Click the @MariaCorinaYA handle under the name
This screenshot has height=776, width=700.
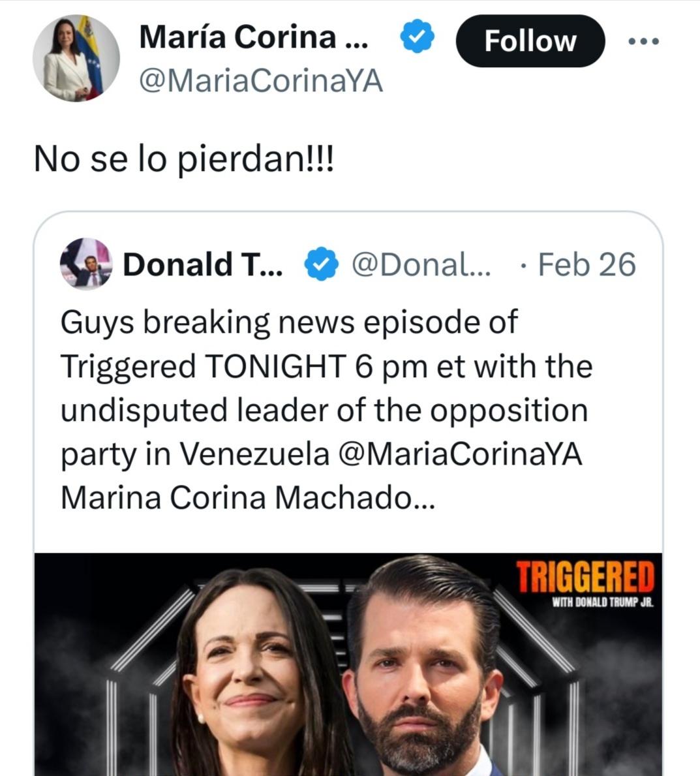[261, 82]
